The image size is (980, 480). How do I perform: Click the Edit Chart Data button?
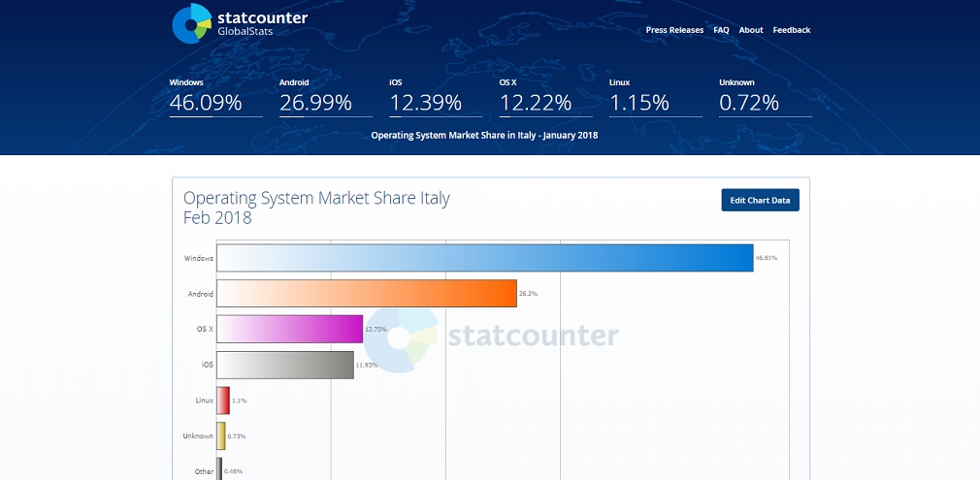coord(760,200)
